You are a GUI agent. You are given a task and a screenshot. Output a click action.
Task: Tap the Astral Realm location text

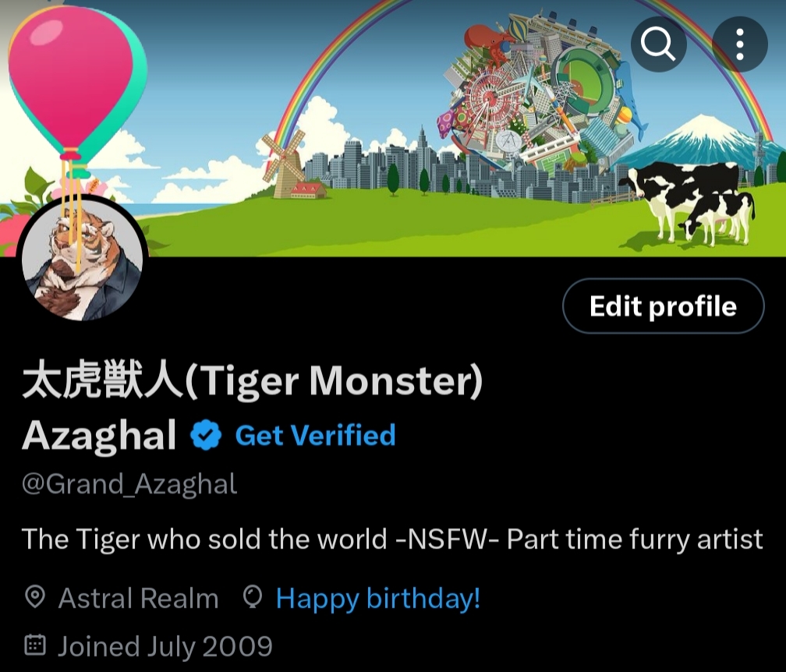coord(138,598)
